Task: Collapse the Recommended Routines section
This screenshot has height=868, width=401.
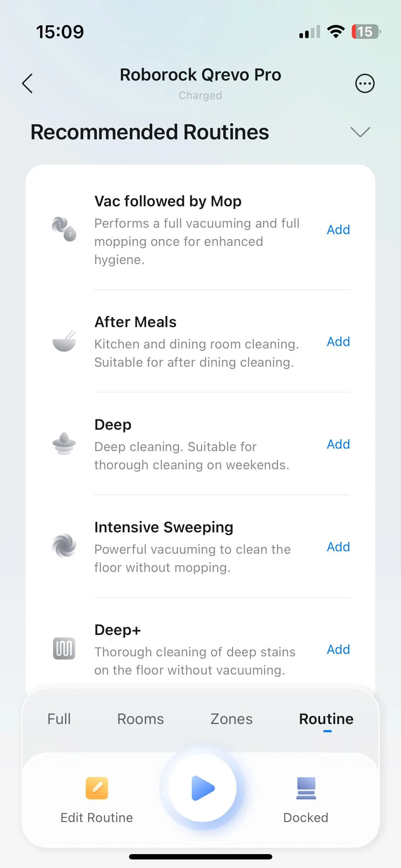Action: tap(360, 132)
